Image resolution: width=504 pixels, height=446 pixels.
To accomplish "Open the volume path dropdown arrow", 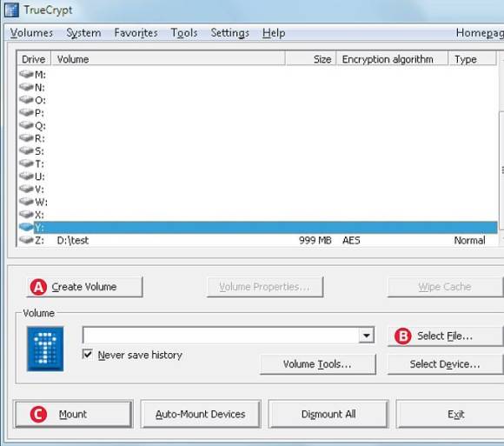I will pos(366,336).
